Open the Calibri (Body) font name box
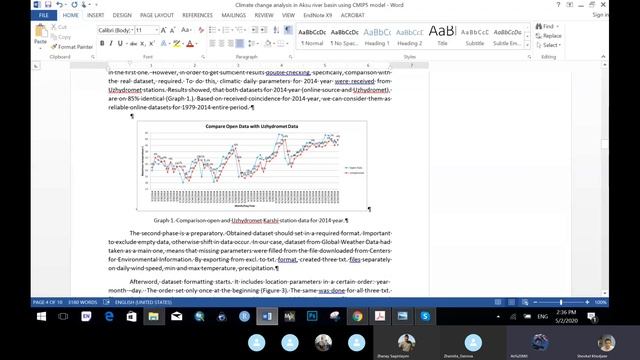This screenshot has height=360, width=640. (x=116, y=30)
